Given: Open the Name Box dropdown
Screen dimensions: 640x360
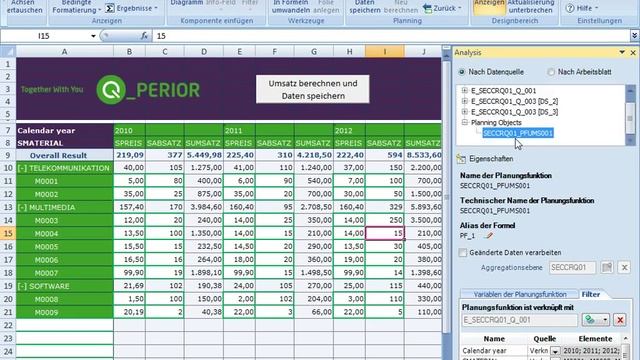Looking at the screenshot, I should 93,36.
